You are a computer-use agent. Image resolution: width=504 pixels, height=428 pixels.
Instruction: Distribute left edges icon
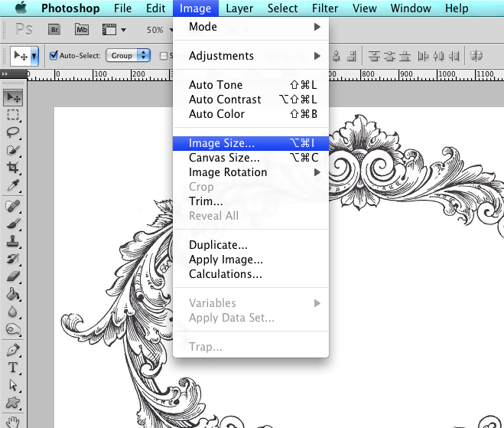(423, 56)
